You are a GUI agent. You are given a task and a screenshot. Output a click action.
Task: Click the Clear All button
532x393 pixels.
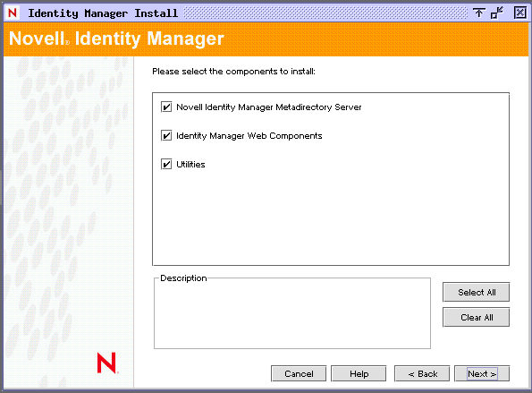coord(476,317)
